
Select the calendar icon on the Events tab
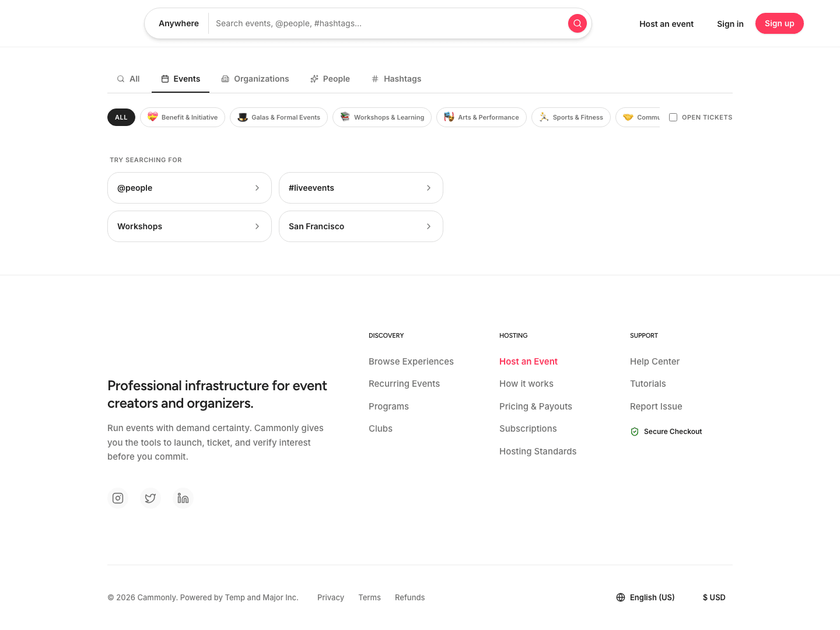[165, 78]
